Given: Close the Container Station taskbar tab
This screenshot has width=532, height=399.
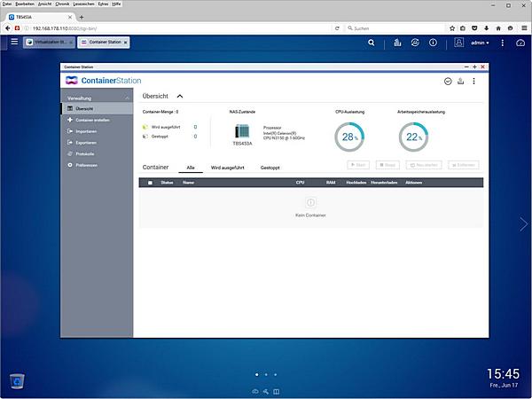Looking at the screenshot, I should point(125,43).
